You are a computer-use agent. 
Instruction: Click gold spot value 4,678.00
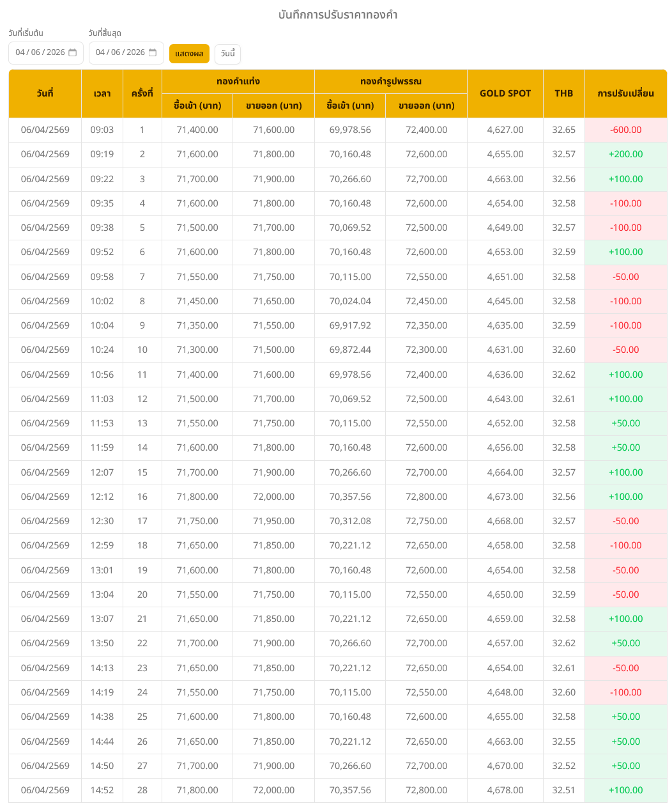[x=505, y=790]
